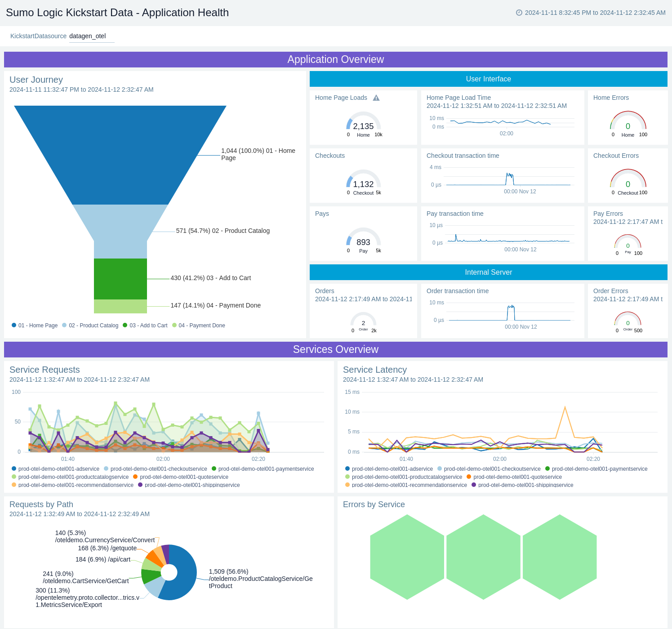This screenshot has height=629, width=672.
Task: Open the KickstartDatasource variable field
Action: click(92, 36)
